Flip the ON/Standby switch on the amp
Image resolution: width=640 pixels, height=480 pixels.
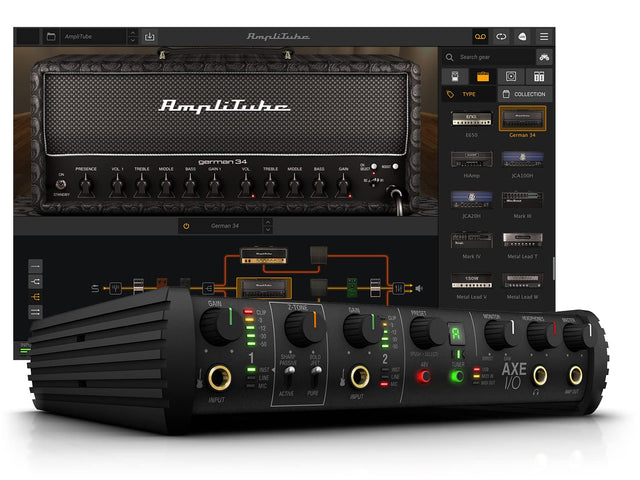point(61,184)
